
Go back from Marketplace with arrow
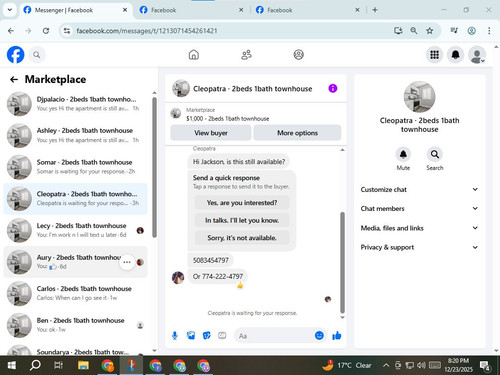click(x=14, y=79)
